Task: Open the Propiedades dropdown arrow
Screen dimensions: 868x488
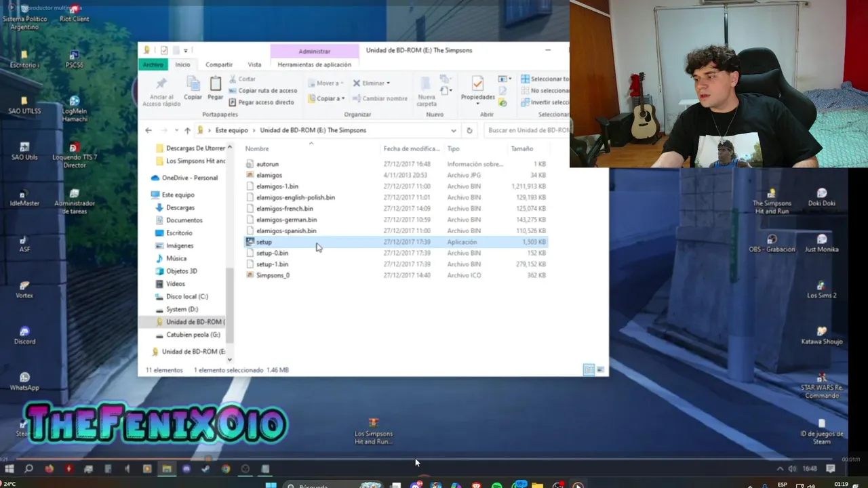Action: [477, 104]
